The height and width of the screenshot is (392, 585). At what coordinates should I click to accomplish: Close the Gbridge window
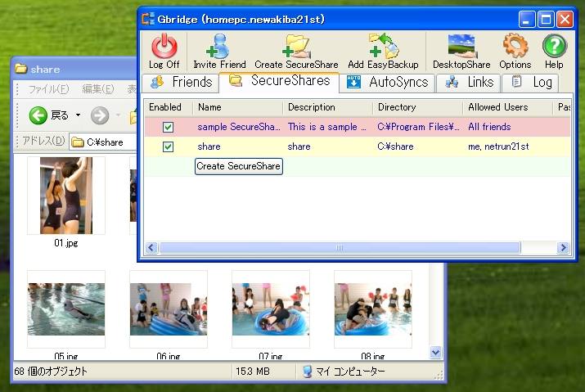pos(565,20)
